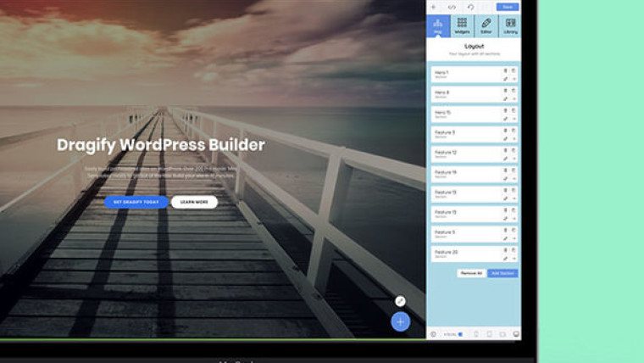The height and width of the screenshot is (363, 644).
Task: Click the round blue plus button on canvas
Action: coord(401,322)
